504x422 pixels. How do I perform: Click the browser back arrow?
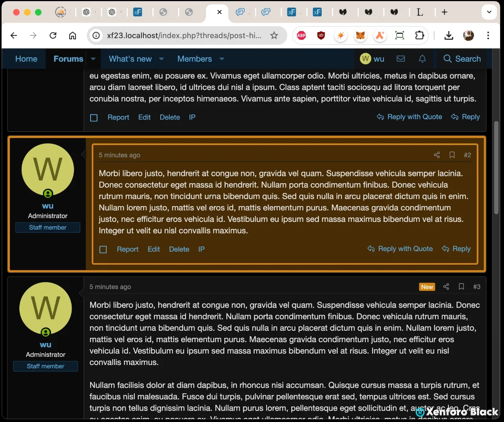click(x=14, y=36)
